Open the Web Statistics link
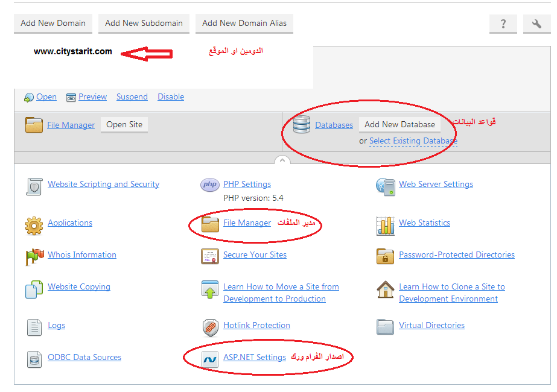The height and width of the screenshot is (392, 557). coord(424,223)
